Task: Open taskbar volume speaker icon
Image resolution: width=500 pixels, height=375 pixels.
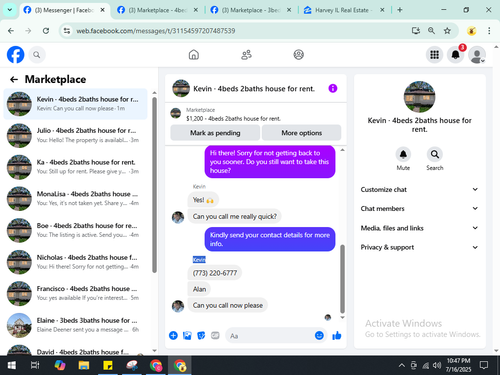Action: click(437, 366)
